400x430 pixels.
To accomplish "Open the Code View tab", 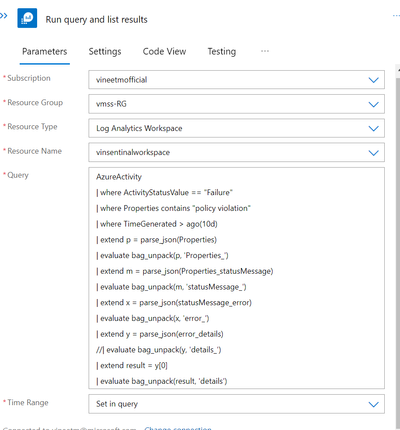I will coord(164,52).
